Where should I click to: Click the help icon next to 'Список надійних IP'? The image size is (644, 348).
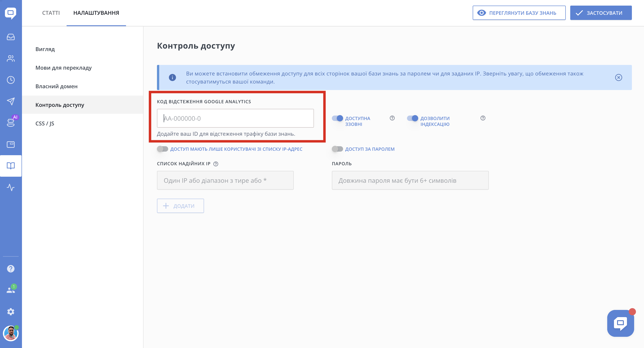216,164
